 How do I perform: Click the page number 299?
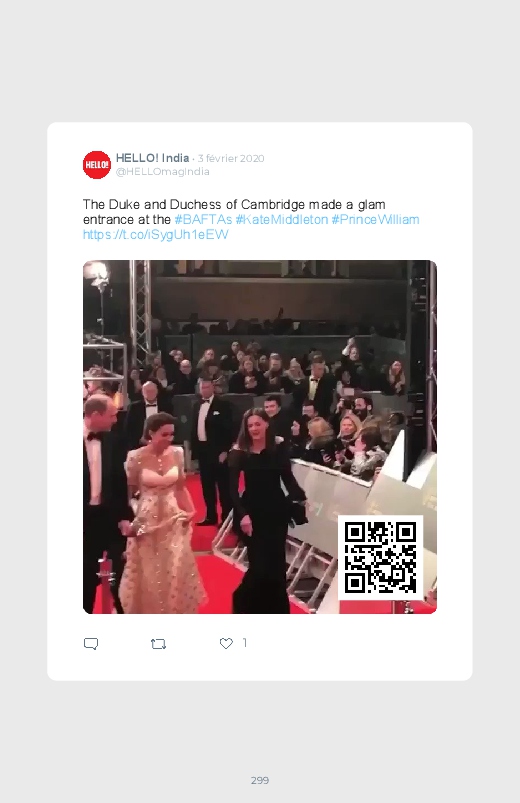(260, 780)
